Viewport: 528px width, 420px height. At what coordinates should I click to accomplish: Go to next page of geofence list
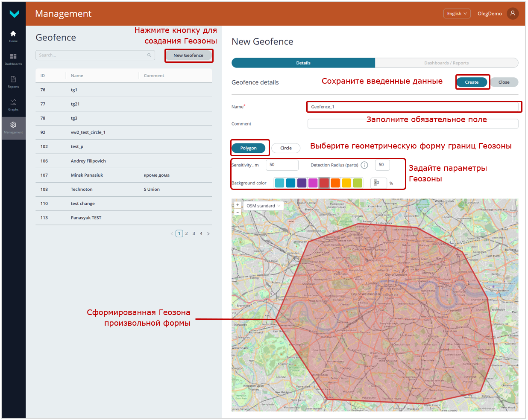tap(208, 233)
